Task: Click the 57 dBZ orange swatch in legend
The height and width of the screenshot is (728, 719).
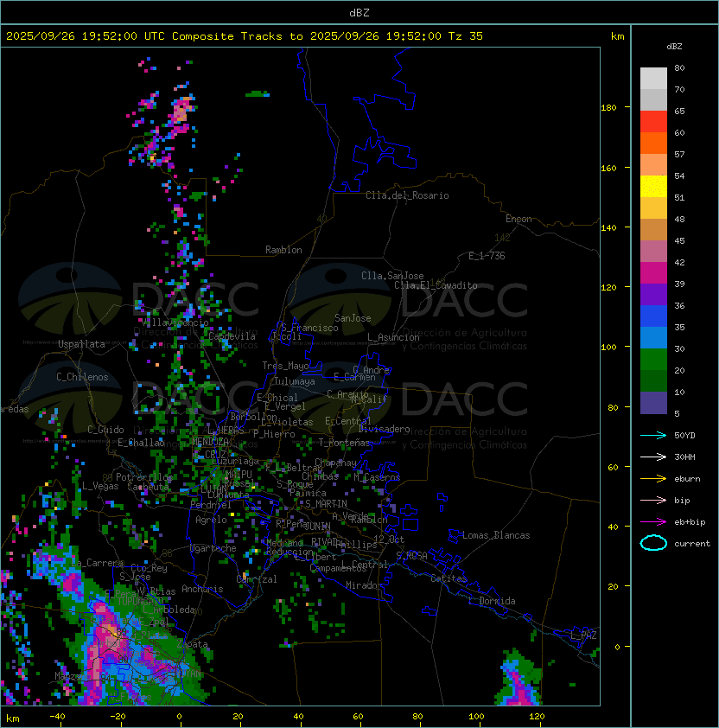Action: pos(653,164)
